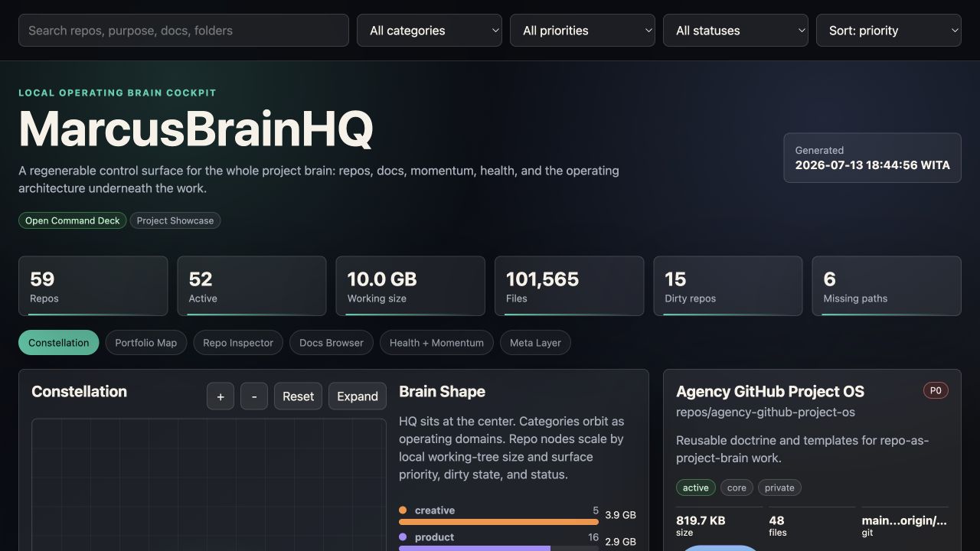Click the 6 Missing paths card
The width and height of the screenshot is (980, 551).
887,286
